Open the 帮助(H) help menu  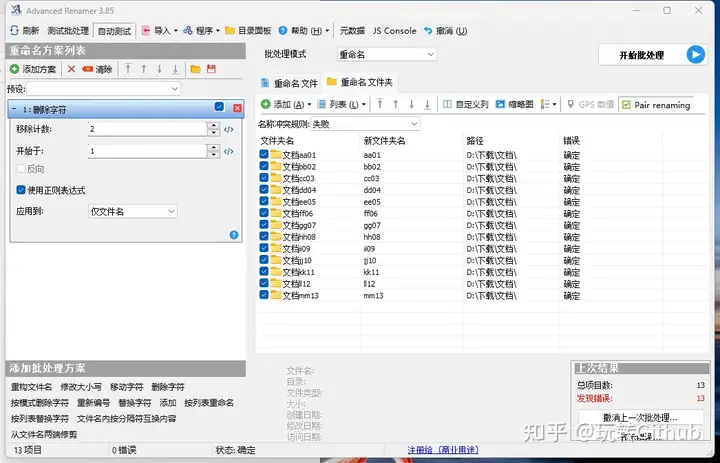pyautogui.click(x=304, y=31)
